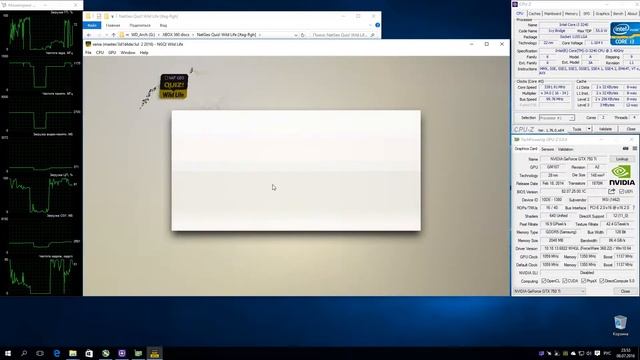Open the action center notification icon
Screen dimensions: 640x360
pyautogui.click(x=597, y=353)
